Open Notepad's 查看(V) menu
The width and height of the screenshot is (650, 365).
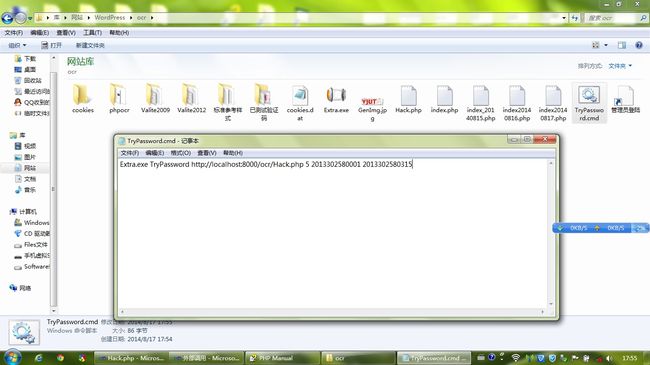point(207,153)
